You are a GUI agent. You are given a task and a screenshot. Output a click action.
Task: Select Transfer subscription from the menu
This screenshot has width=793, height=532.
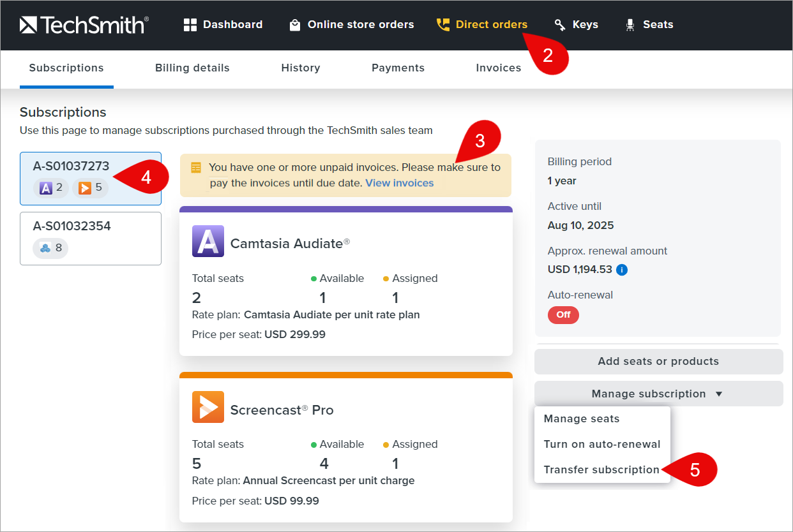[x=601, y=469]
